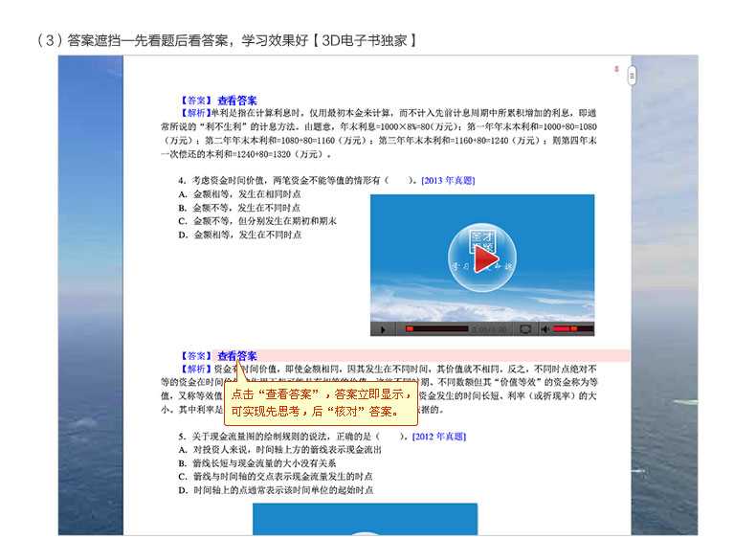The width and height of the screenshot is (756, 539).
Task: Click the red page marker icon at top right
Action: coord(617,68)
